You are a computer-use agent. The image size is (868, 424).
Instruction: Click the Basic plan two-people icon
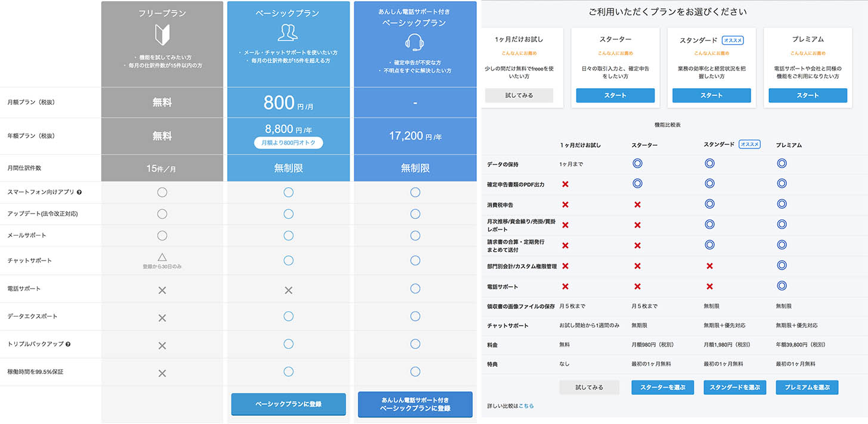(288, 33)
